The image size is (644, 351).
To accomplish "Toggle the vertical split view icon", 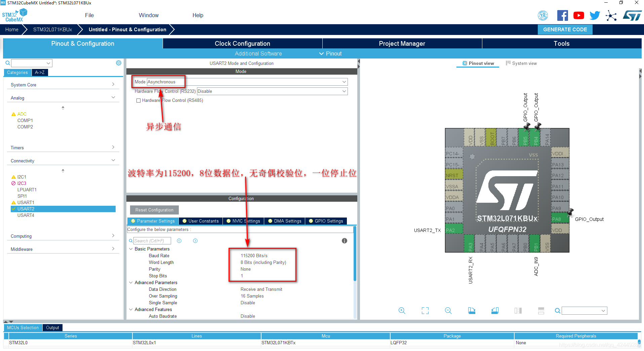I will tap(518, 311).
